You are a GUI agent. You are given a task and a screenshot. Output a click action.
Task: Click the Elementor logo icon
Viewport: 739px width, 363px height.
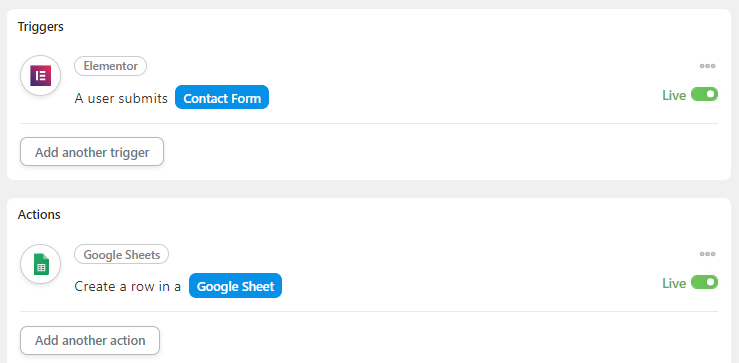pos(41,75)
